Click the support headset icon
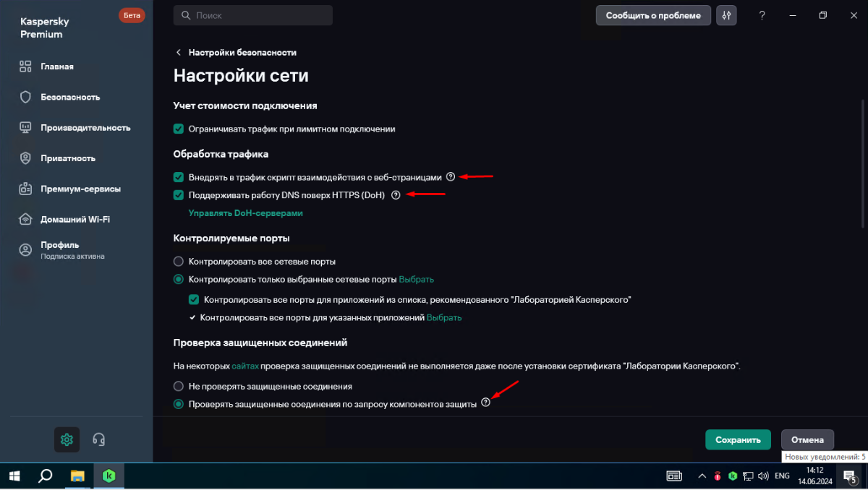Viewport: 868px width, 490px height. click(99, 439)
